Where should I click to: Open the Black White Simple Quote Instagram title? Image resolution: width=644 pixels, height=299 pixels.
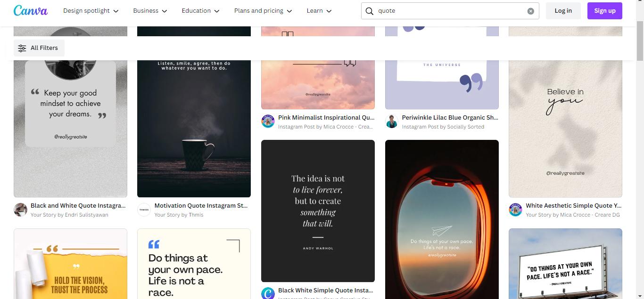coord(326,291)
